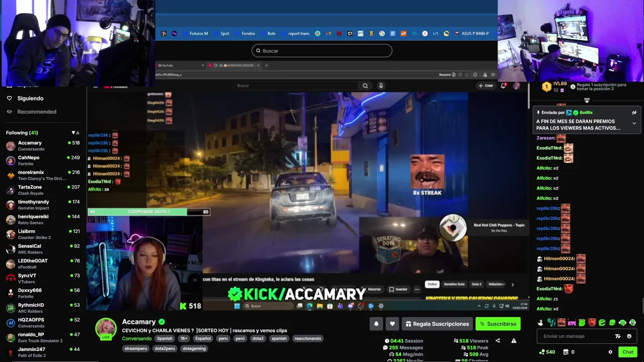Image resolution: width=644 pixels, height=362 pixels.
Task: Click the ASUS P B460-P bookmark
Action: coord(471,34)
